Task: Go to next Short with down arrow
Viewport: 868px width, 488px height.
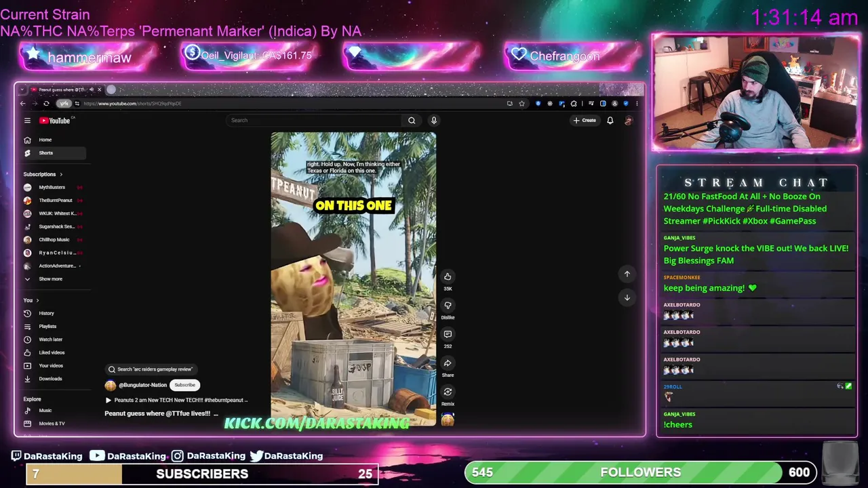Action: pyautogui.click(x=627, y=298)
